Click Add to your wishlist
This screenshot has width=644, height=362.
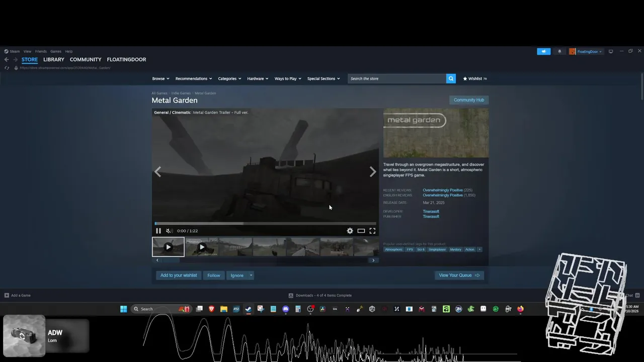coord(179,275)
